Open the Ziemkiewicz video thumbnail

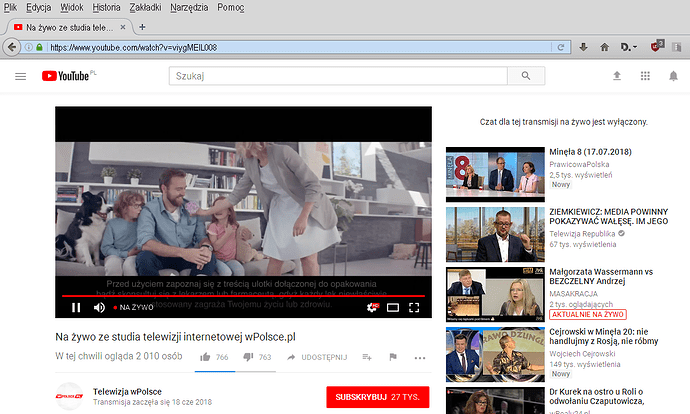[x=495, y=234]
